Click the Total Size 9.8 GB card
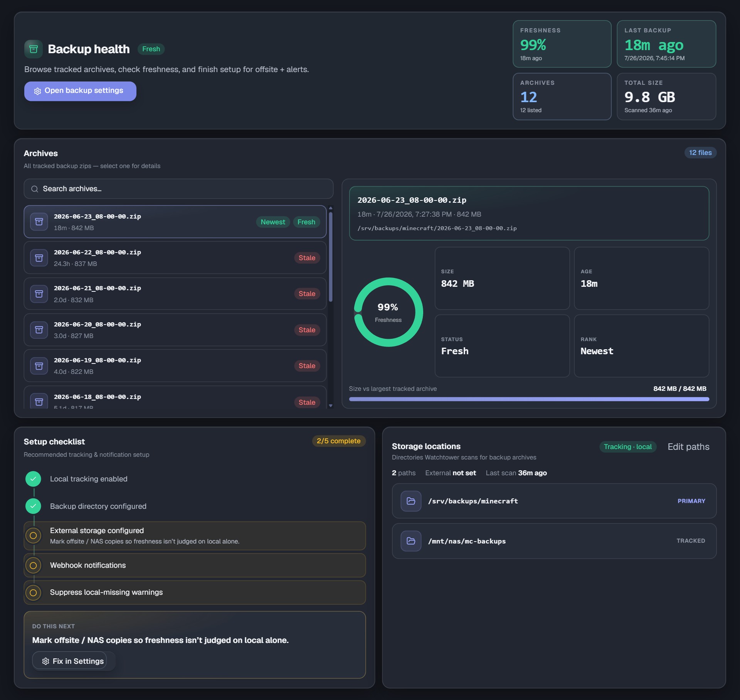 666,96
